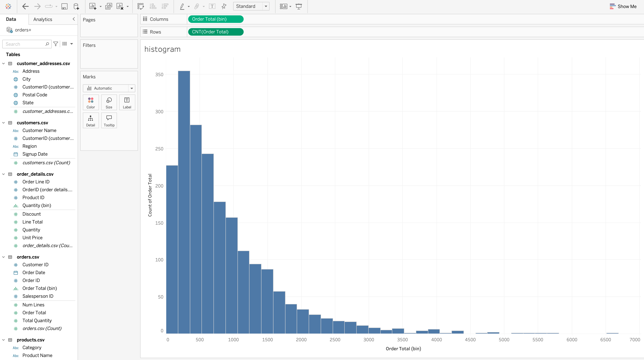This screenshot has width=644, height=360.
Task: Click the Fix axes pin icon
Action: click(x=224, y=6)
